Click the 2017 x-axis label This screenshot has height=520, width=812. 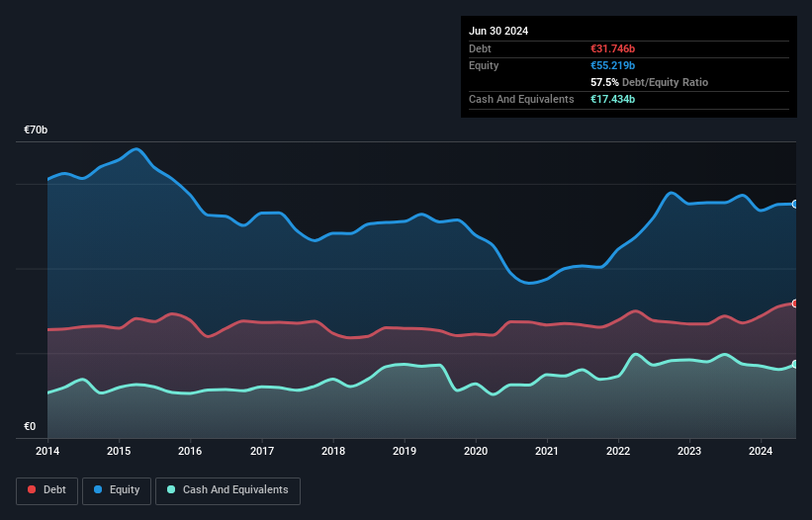[x=262, y=451]
